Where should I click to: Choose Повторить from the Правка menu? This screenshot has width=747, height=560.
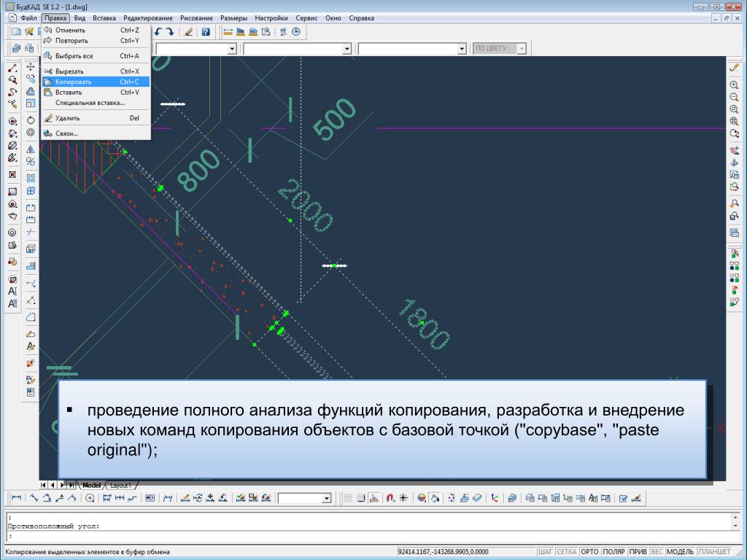click(x=96, y=41)
